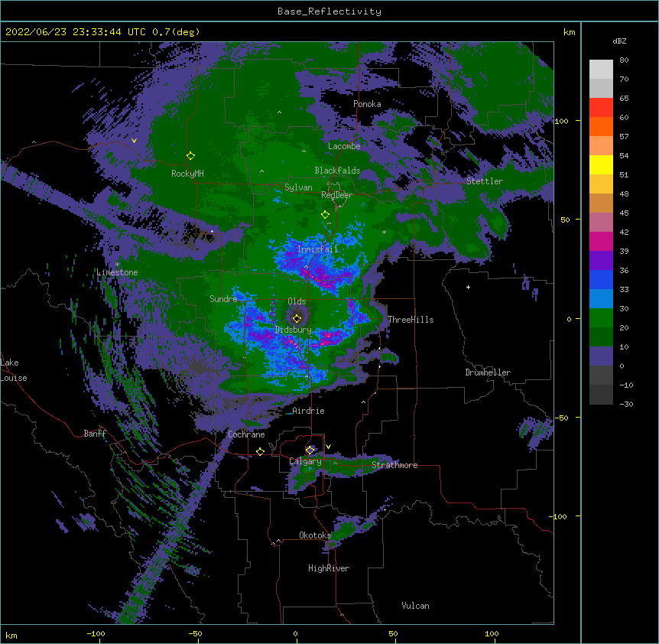The image size is (659, 644).
Task: Click the asterisk marker east of Innisfail
Action: click(384, 233)
